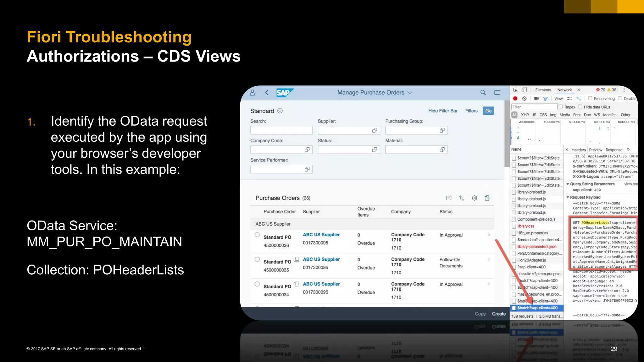Open value help for Material field
Image resolution: width=644 pixels, height=362 pixels.
442,150
